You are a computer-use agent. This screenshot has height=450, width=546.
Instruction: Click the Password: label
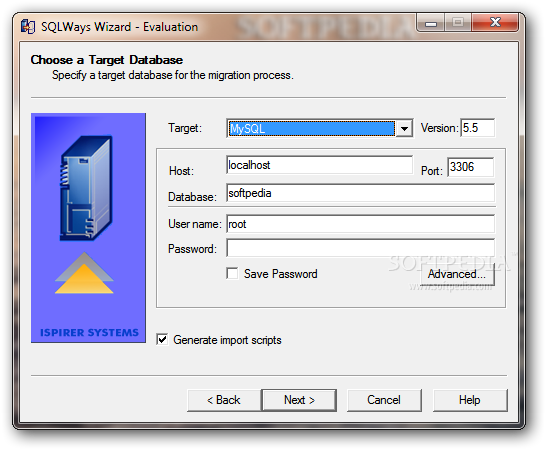[x=192, y=249]
